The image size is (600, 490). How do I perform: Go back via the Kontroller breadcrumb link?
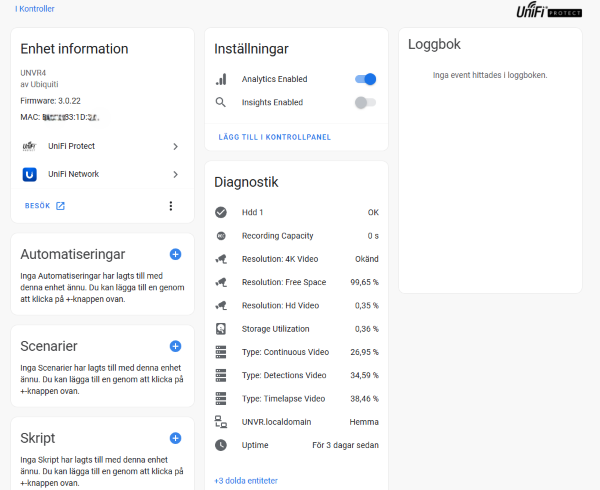click(35, 9)
